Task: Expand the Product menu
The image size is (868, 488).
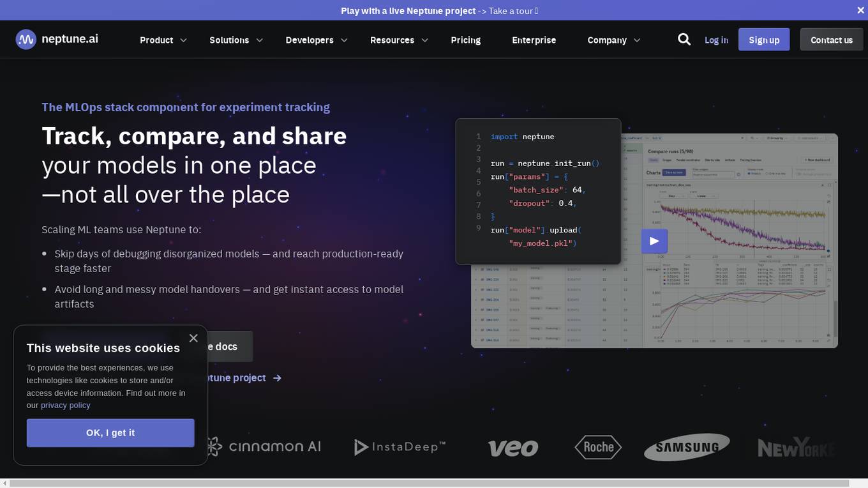Action: coord(163,40)
